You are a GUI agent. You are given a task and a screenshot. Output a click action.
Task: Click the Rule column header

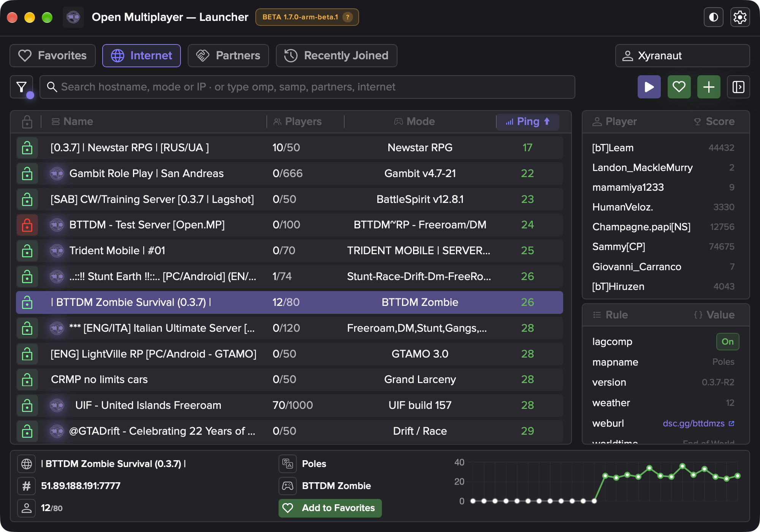(610, 315)
